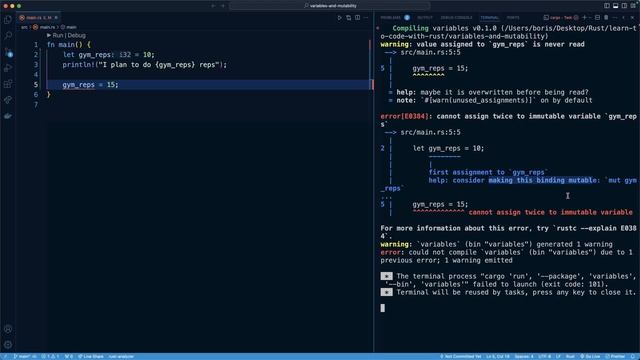Toggle the secondary sidebar from the title bar
640x360 pixels.
click(x=624, y=6)
